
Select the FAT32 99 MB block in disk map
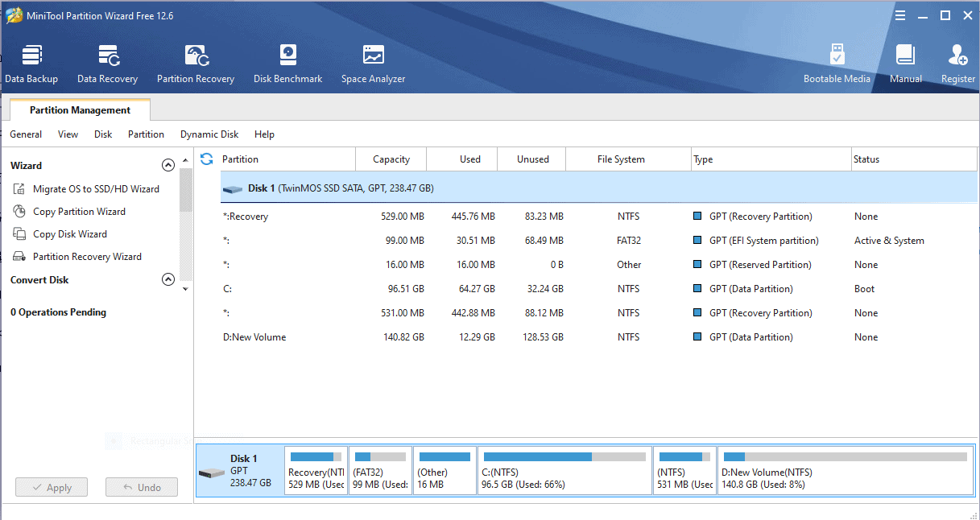coord(380,471)
